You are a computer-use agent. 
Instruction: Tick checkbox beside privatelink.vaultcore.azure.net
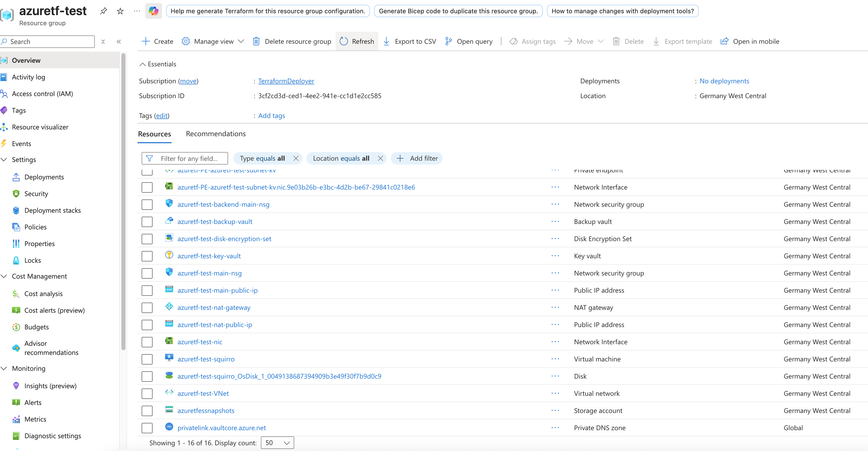point(147,428)
